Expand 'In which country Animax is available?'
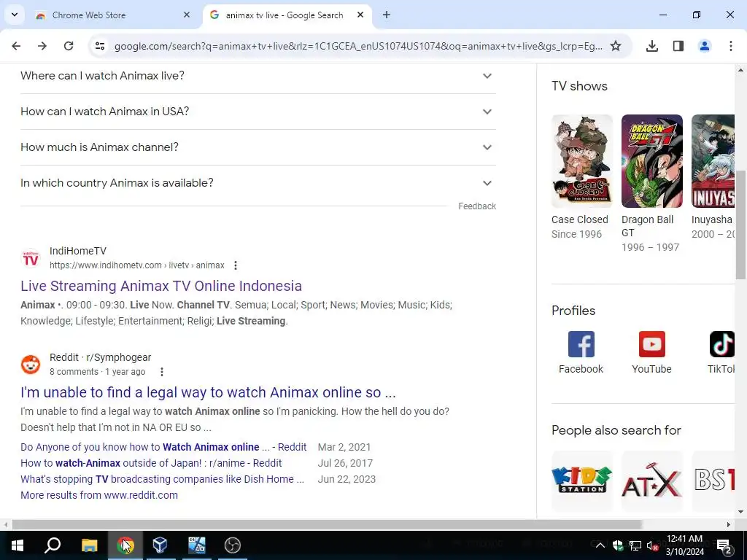Viewport: 747px width, 560px height. click(x=258, y=183)
